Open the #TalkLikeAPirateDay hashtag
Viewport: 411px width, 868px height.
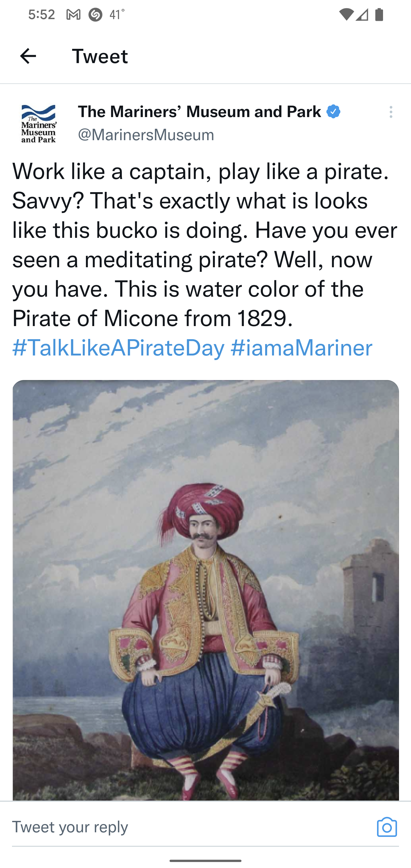click(118, 347)
